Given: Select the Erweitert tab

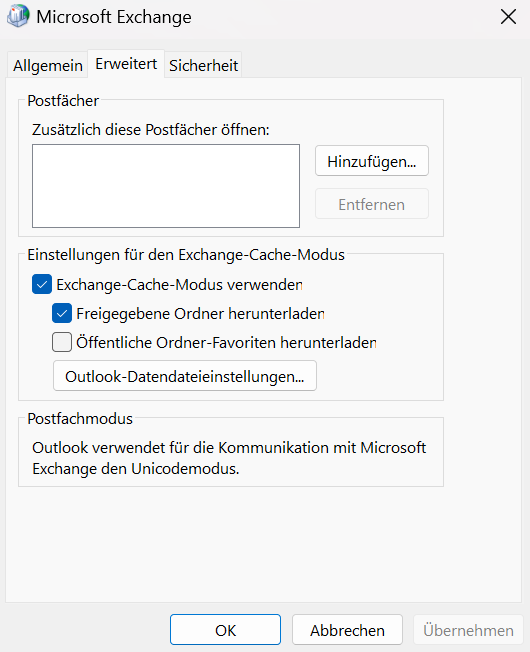Looking at the screenshot, I should pyautogui.click(x=126, y=64).
